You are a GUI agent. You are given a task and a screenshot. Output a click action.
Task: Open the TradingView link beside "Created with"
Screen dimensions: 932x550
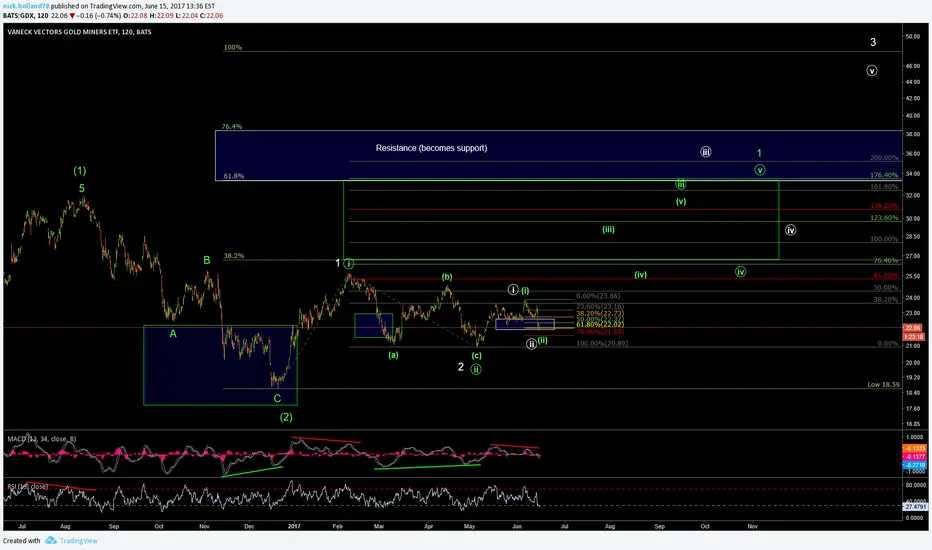78,540
